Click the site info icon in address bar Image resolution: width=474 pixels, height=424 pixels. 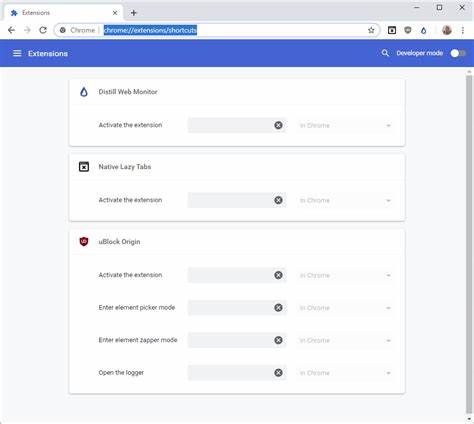point(63,30)
